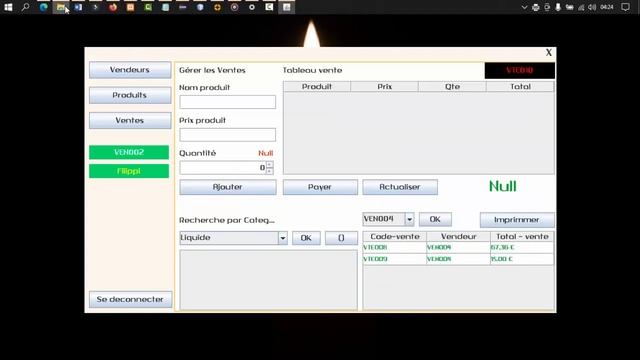This screenshot has height=360, width=640.
Task: Click the empty Tableau vente grid area
Action: pyautogui.click(x=419, y=133)
